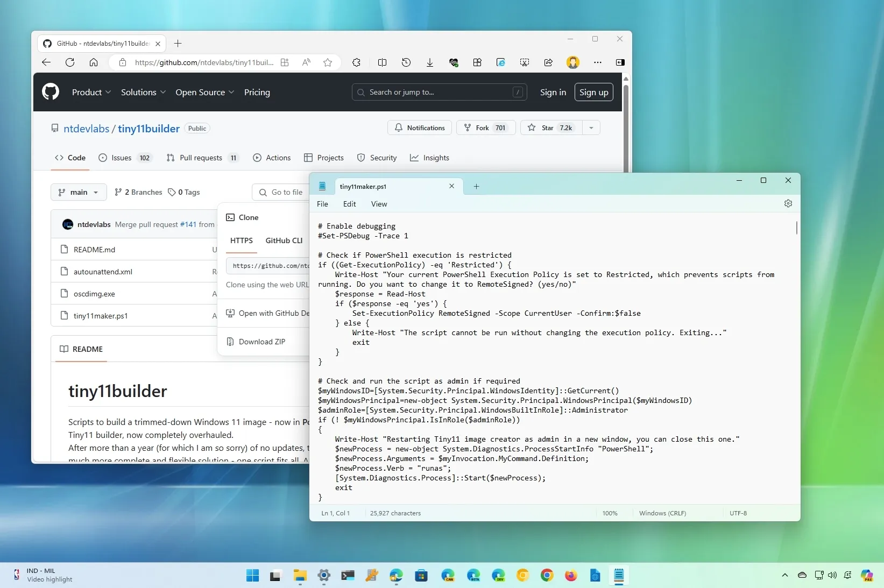This screenshot has height=588, width=884.
Task: Close the tiny11maker.ps1 Notepad tab
Action: coord(451,186)
